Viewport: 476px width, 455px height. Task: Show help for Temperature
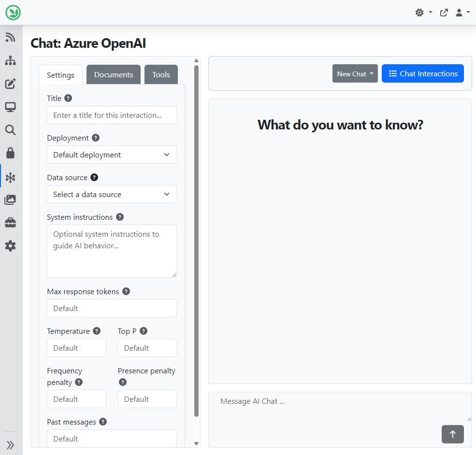coord(97,331)
